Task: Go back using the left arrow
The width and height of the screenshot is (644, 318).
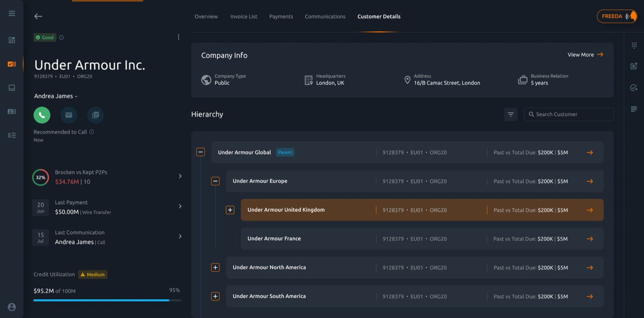Action: click(38, 16)
